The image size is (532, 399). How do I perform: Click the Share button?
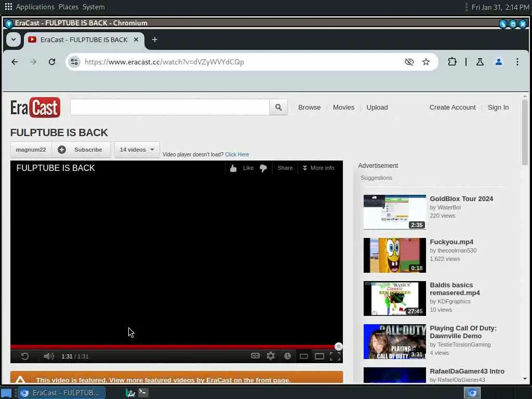285,168
